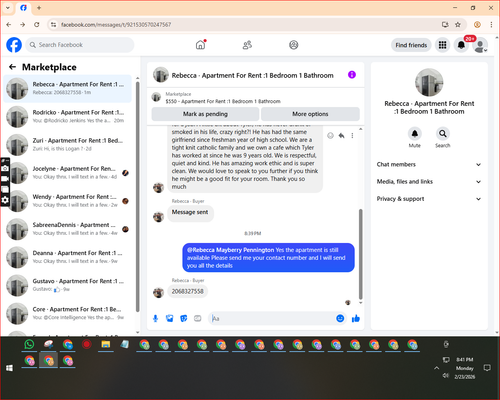Open conversation information purple icon
Screen dimensions: 500x400
pos(352,75)
